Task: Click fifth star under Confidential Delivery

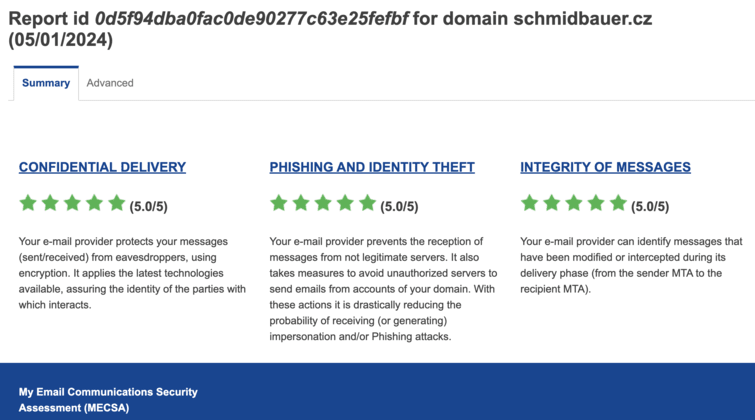Action: (117, 203)
